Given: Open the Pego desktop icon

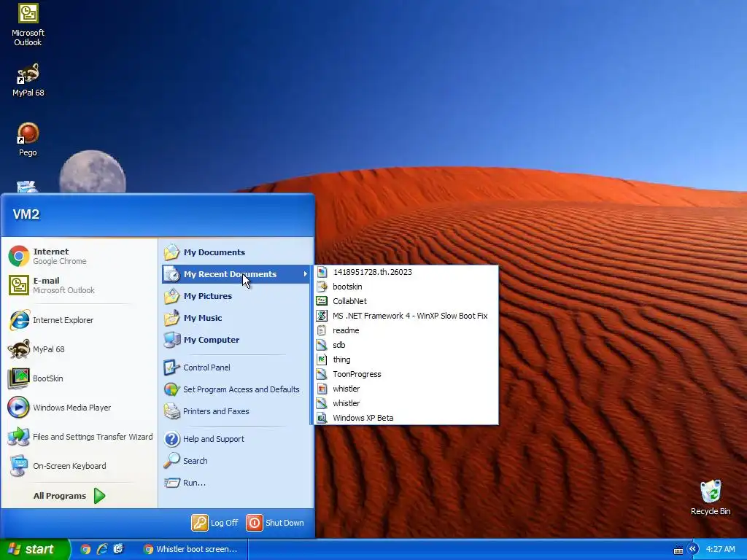Looking at the screenshot, I should coord(28,139).
